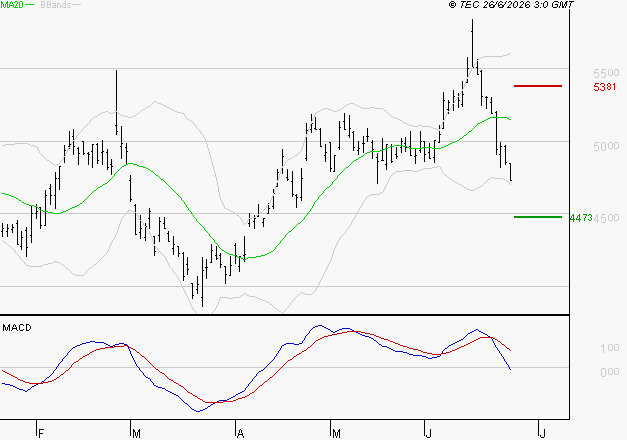Click the BBands legend label
627x440 pixels.
pyautogui.click(x=56, y=5)
